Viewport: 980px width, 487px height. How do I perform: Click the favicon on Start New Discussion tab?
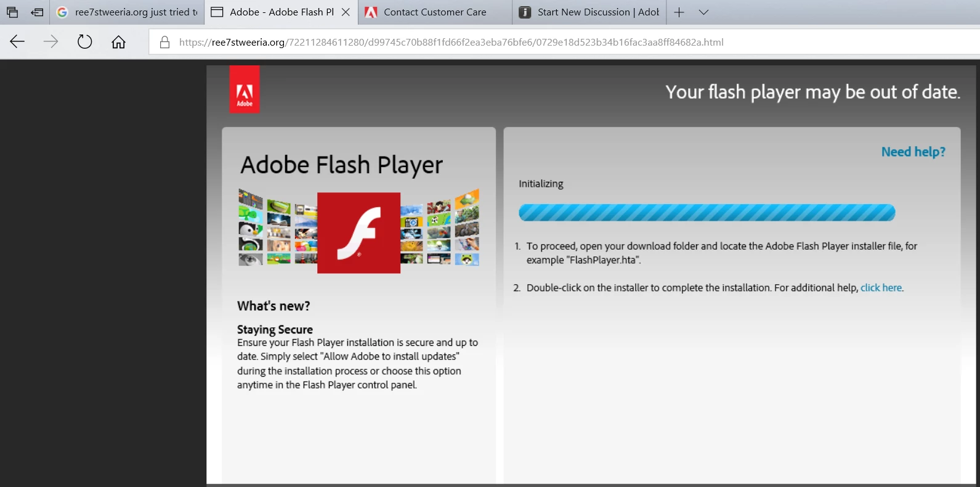click(x=525, y=12)
